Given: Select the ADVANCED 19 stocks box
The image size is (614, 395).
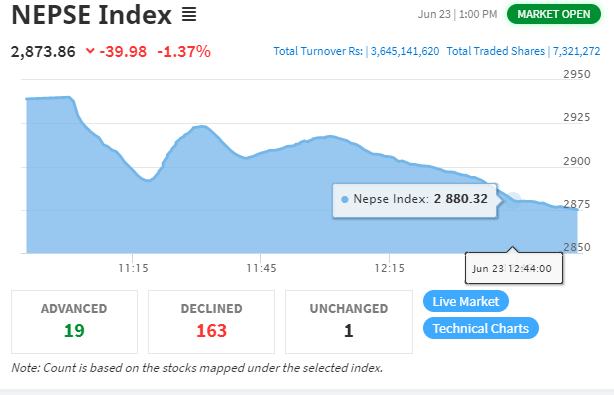Looking at the screenshot, I should (x=74, y=322).
